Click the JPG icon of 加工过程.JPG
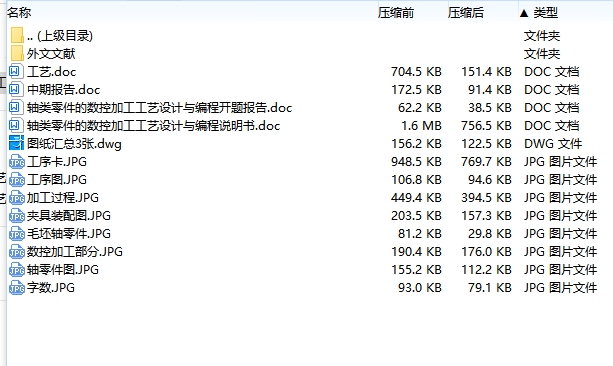The height and width of the screenshot is (366, 613). pos(17,198)
